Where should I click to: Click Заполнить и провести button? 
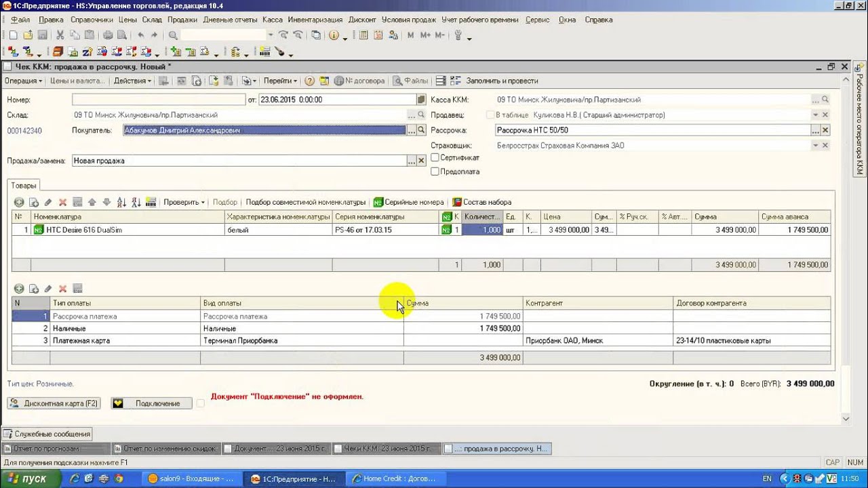click(502, 81)
